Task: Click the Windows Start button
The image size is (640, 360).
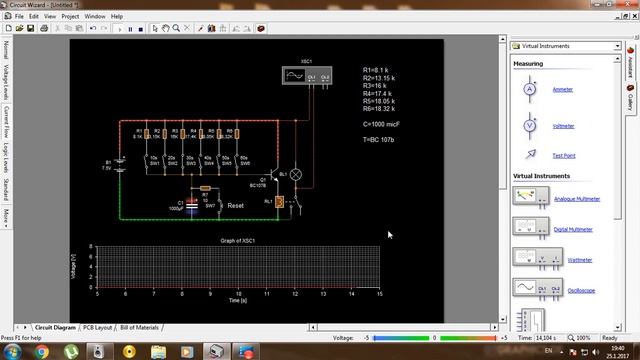Action: [13, 351]
